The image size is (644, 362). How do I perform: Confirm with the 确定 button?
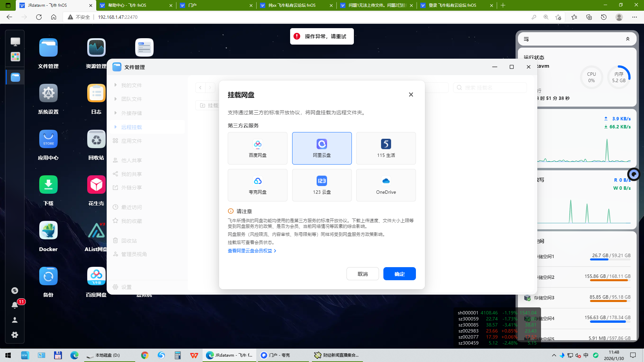399,274
